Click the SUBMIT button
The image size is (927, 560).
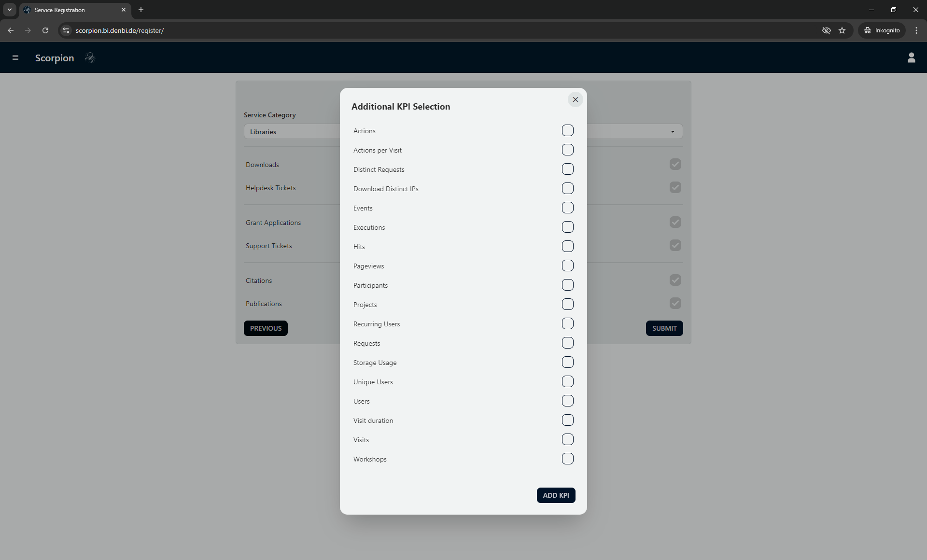pyautogui.click(x=664, y=328)
